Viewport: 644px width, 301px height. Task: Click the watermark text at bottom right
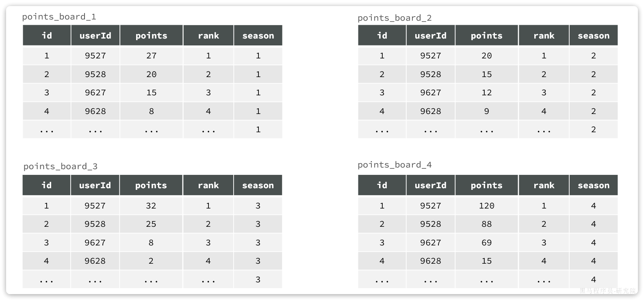[608, 290]
